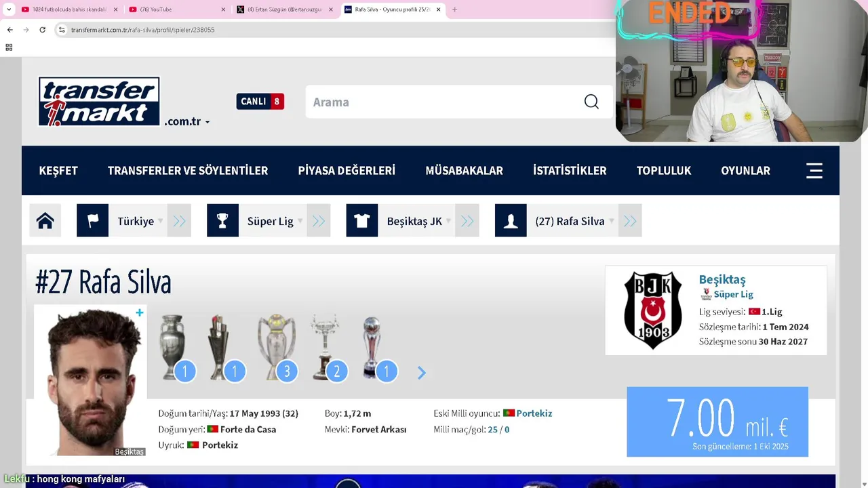
Task: Click the CANLI 8 live button
Action: (260, 102)
